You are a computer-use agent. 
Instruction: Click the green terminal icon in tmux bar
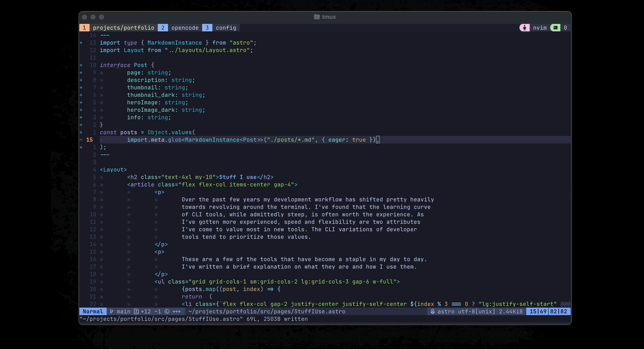click(555, 28)
